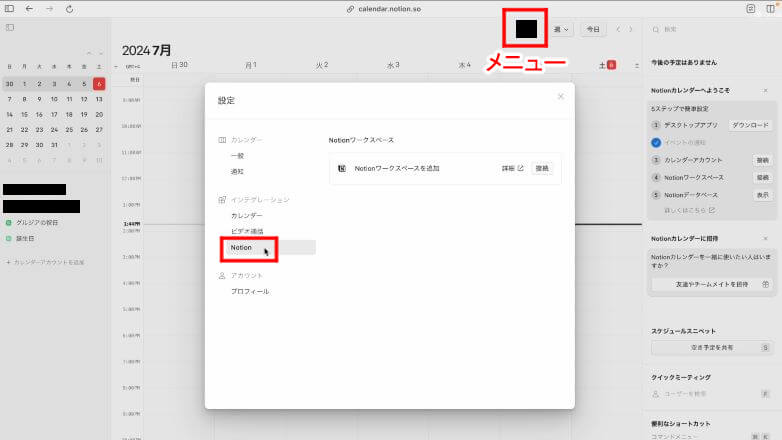Image resolution: width=782 pixels, height=440 pixels.
Task: Click the calendar.notion.so address field
Action: coord(384,8)
